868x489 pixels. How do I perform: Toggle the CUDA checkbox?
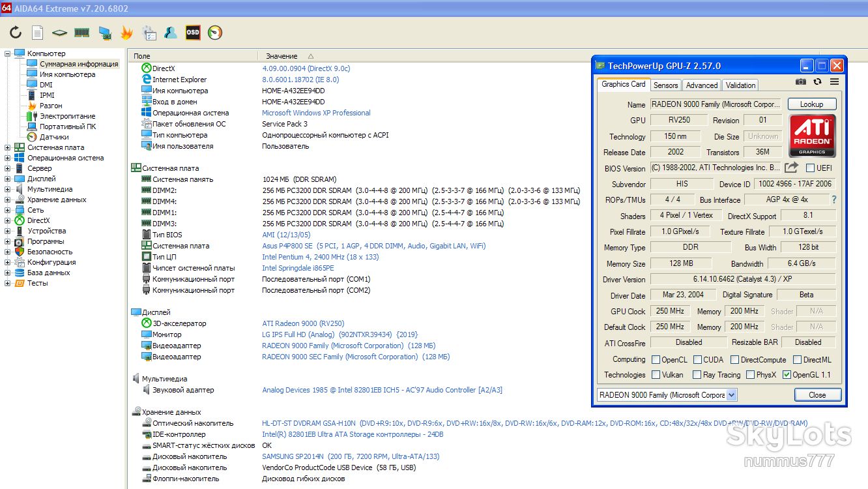pos(698,359)
